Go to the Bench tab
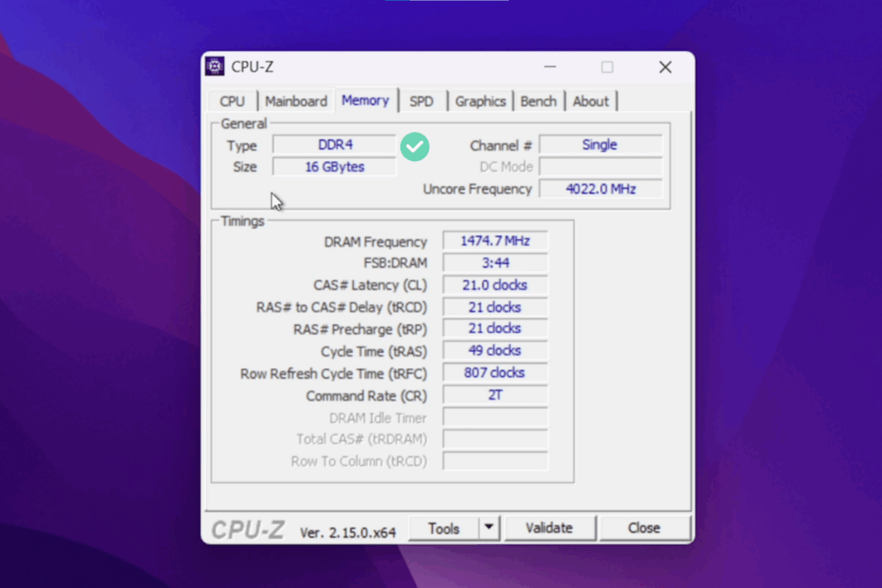This screenshot has width=882, height=588. tap(538, 102)
